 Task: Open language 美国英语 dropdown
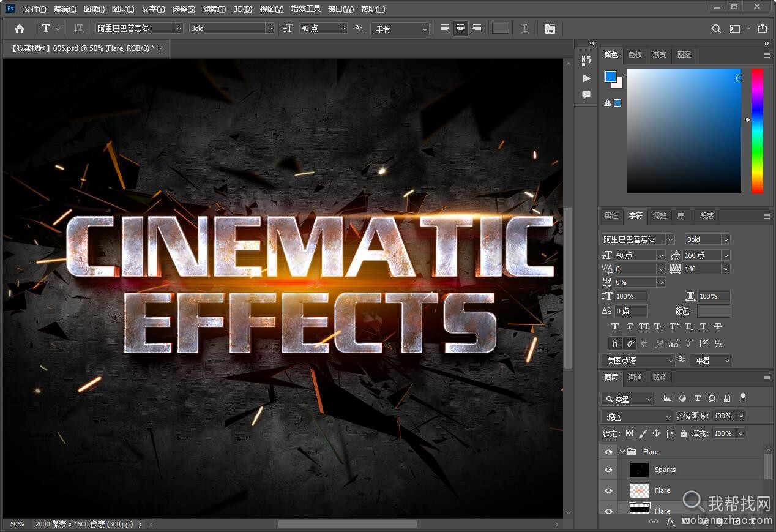coord(638,361)
